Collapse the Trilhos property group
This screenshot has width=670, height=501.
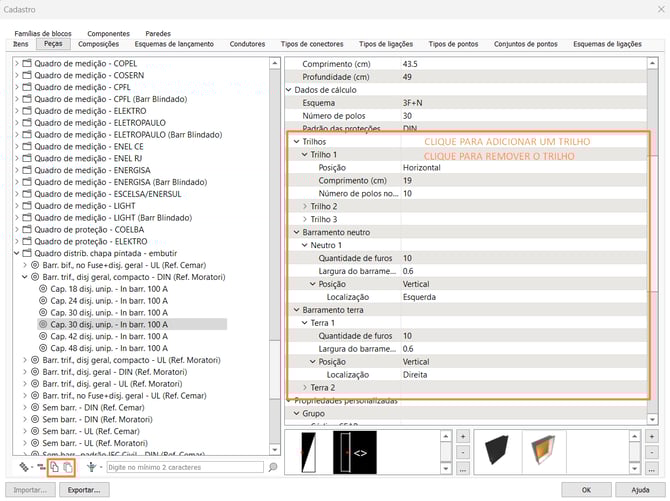(x=296, y=142)
